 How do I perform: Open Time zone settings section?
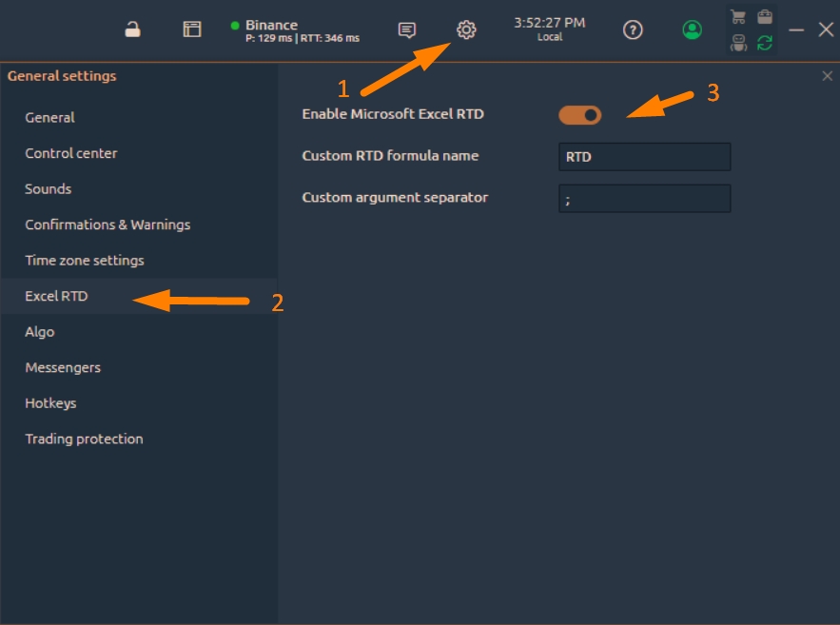(x=85, y=261)
